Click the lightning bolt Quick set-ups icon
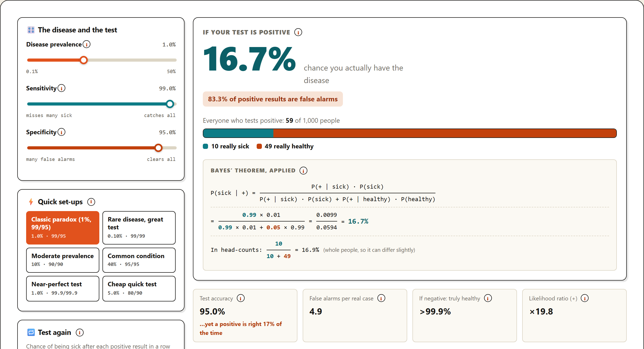 point(31,202)
